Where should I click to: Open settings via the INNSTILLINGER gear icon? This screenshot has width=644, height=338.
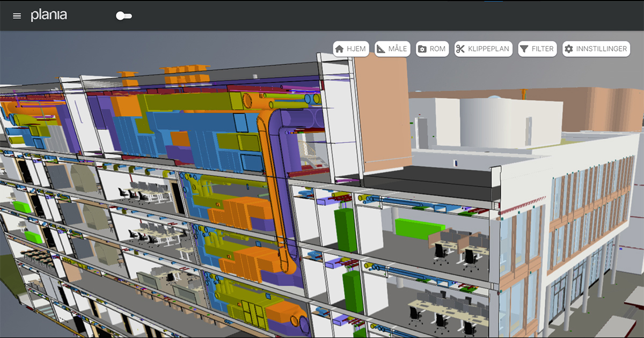click(568, 49)
